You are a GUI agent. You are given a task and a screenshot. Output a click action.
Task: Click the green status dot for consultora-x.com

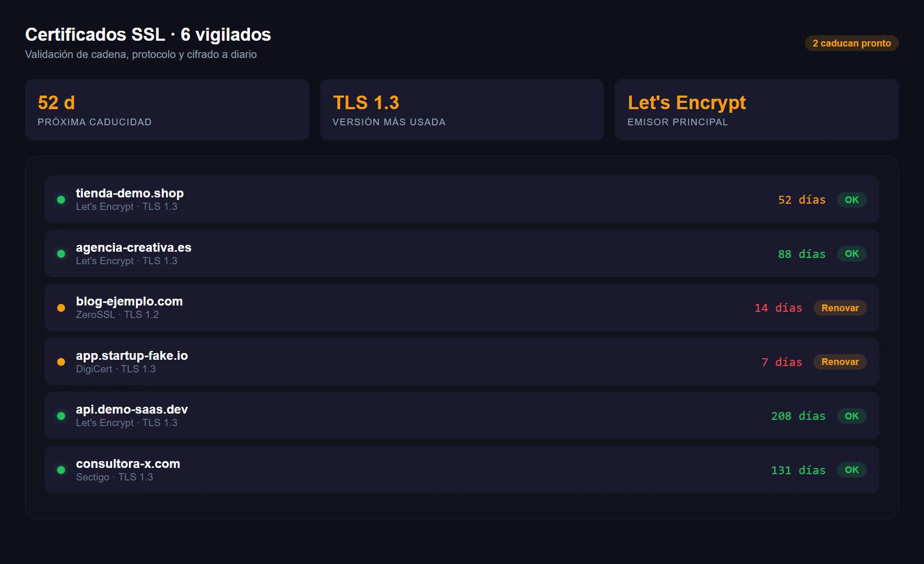[61, 469]
